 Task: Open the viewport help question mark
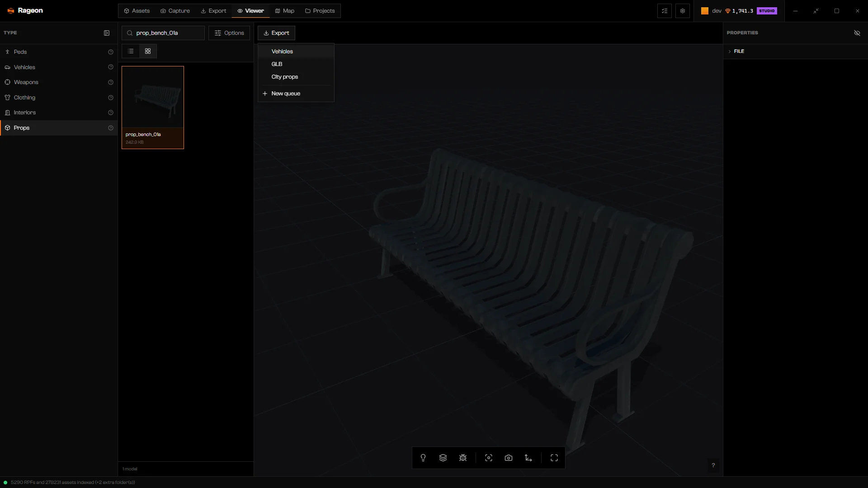click(x=713, y=465)
